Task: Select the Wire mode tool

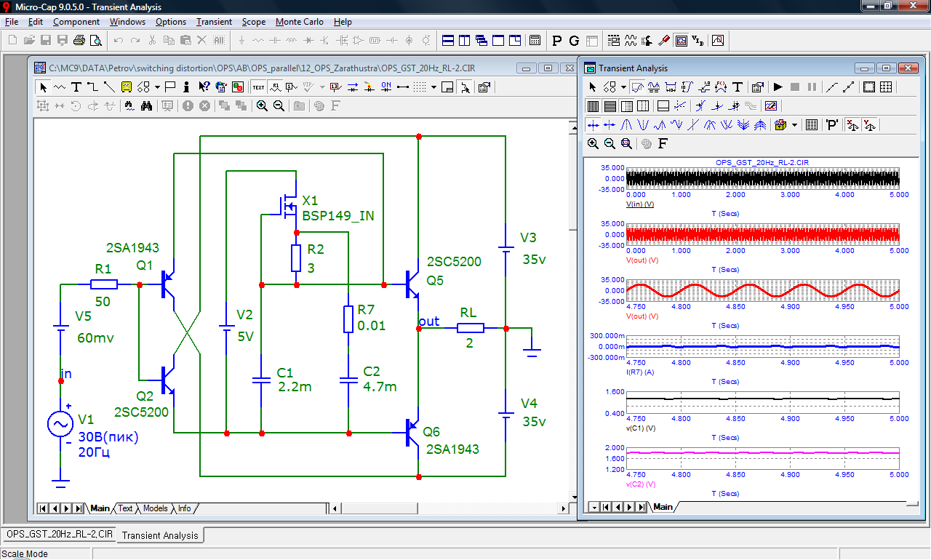Action: (x=92, y=87)
